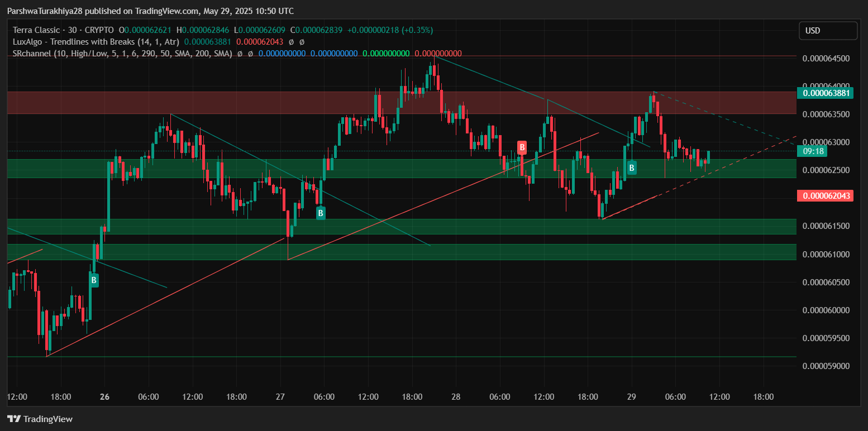Viewport: 868px width, 431px height.
Task: Select the teal B marker below 0.000061000 zone
Action: [x=94, y=280]
